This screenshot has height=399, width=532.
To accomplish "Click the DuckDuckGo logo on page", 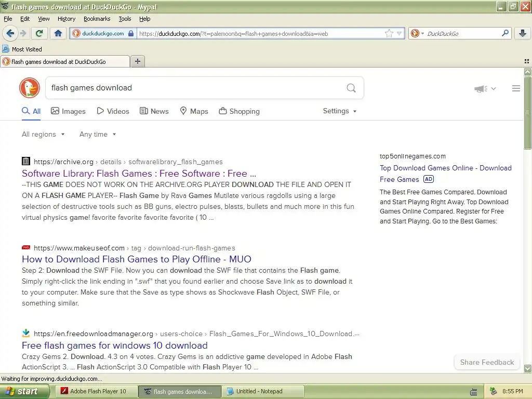I will click(x=30, y=88).
